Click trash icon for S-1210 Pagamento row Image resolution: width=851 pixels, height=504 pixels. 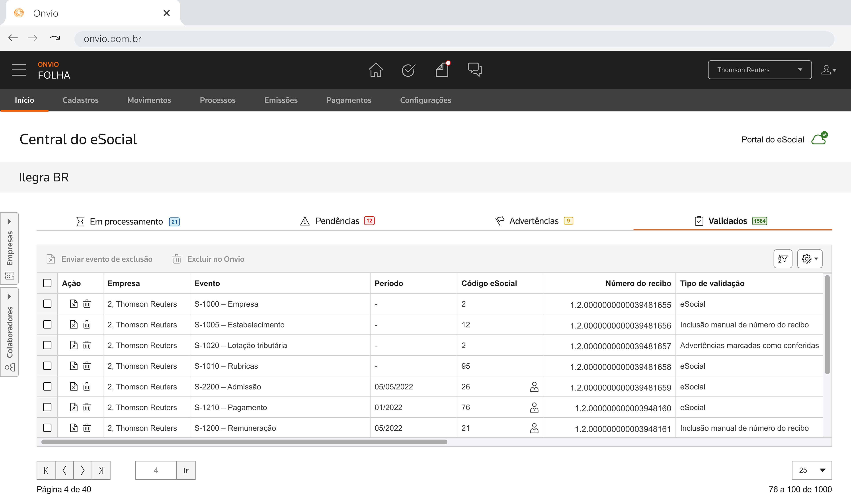click(87, 407)
